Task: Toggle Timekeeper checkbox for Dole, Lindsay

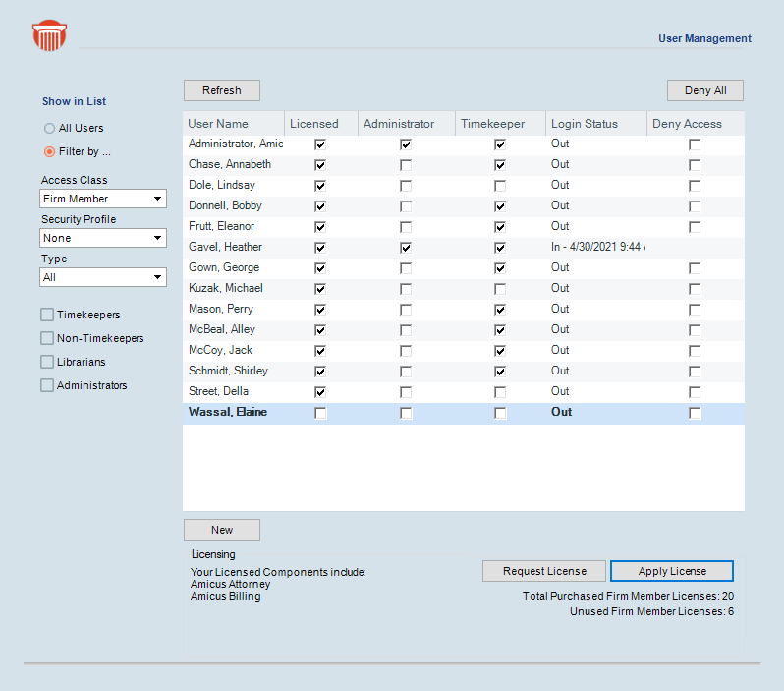Action: [500, 186]
